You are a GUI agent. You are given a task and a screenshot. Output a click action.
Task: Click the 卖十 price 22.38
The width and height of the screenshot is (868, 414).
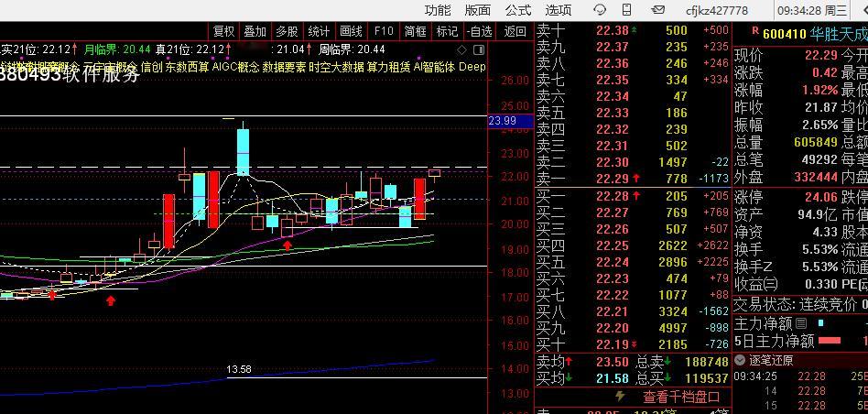[613, 30]
